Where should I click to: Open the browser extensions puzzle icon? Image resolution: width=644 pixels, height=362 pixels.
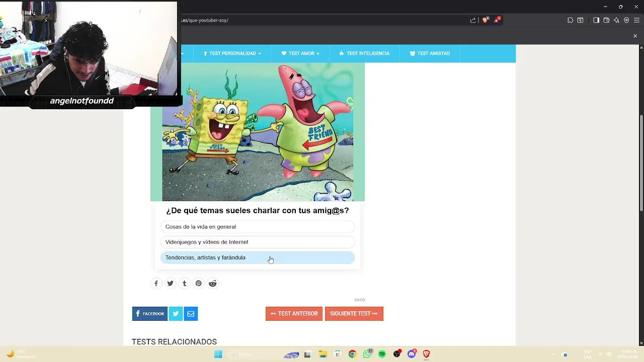tap(570, 20)
